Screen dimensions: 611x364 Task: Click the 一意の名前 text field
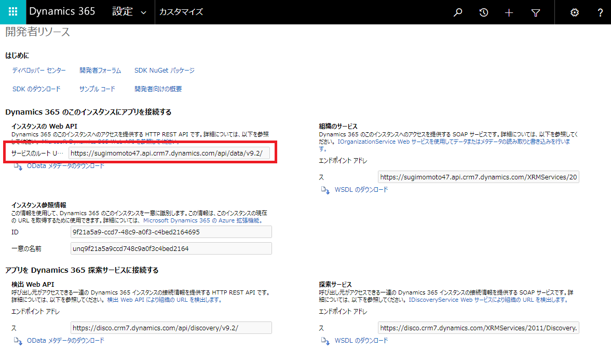pos(171,248)
